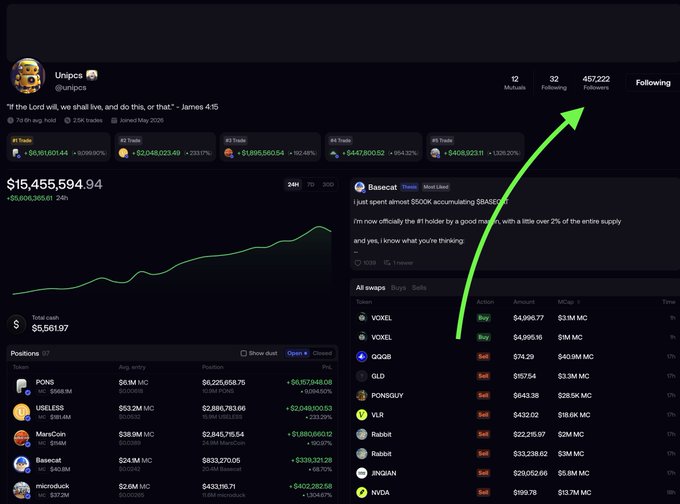Click the Sell label on the JINQIAN row

[484, 473]
